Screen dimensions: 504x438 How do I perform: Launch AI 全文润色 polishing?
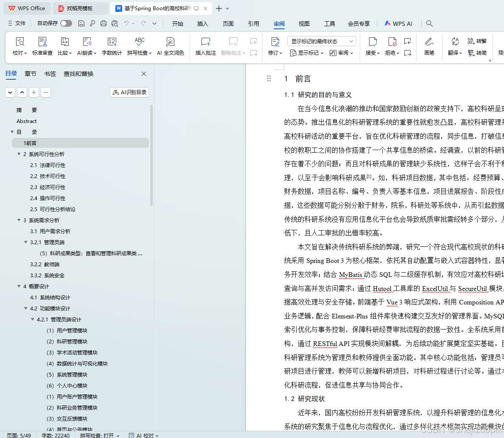(x=171, y=46)
